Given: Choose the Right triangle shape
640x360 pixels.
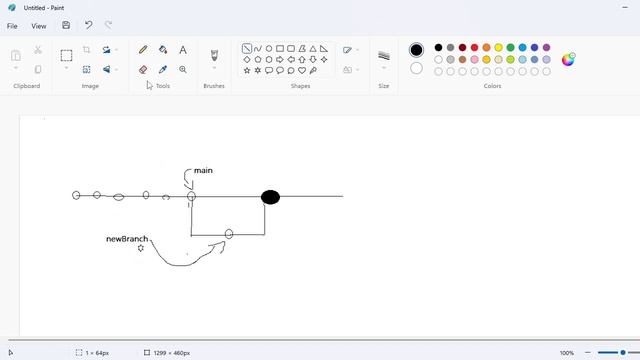Looking at the screenshot, I should pyautogui.click(x=324, y=49).
